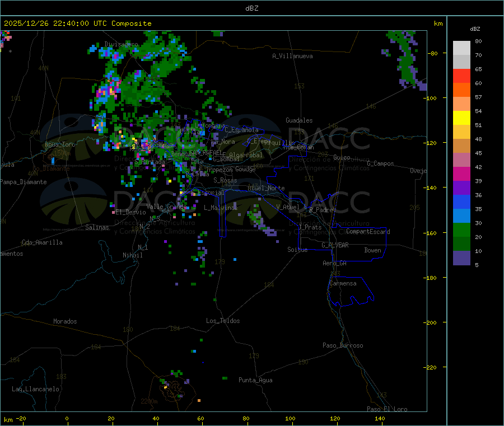Click the purple 5 dBZ legend swatch
This screenshot has width=504, height=426.
point(461,258)
